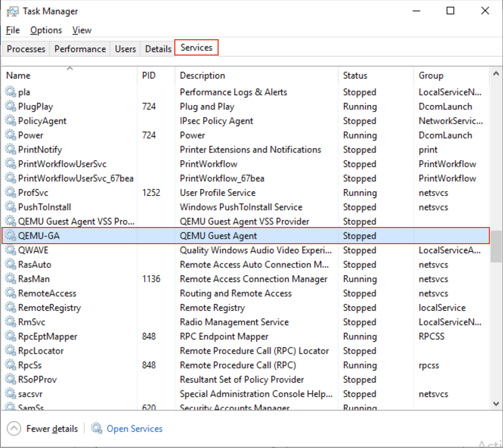This screenshot has width=503, height=448.
Task: Click the gear icon beside sacsvr
Action: pos(10,393)
